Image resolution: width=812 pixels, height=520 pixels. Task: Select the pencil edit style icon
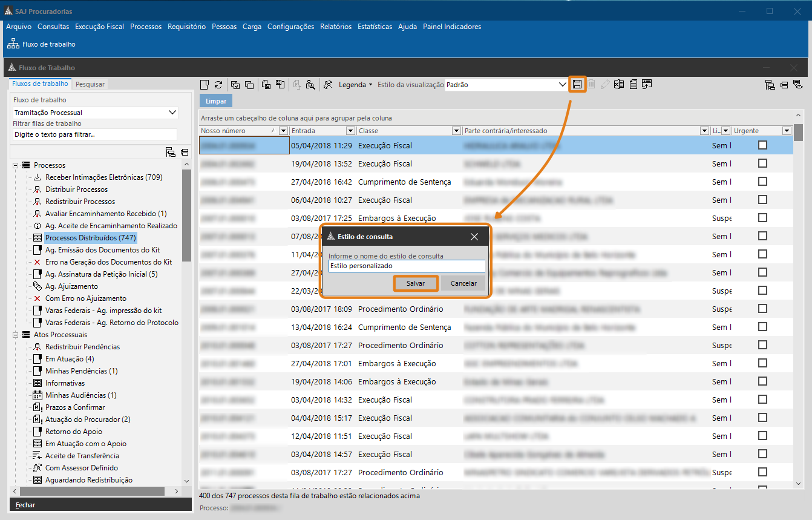tap(605, 84)
